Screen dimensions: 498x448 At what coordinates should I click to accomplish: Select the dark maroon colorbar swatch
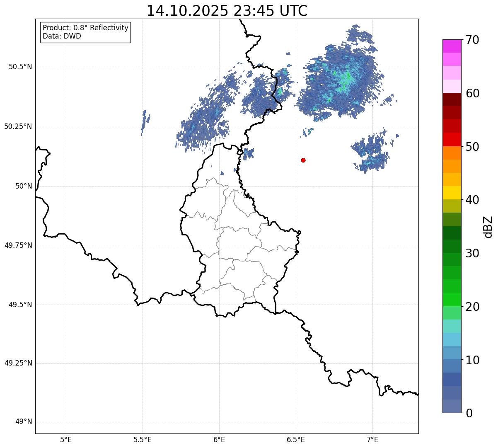coord(451,99)
